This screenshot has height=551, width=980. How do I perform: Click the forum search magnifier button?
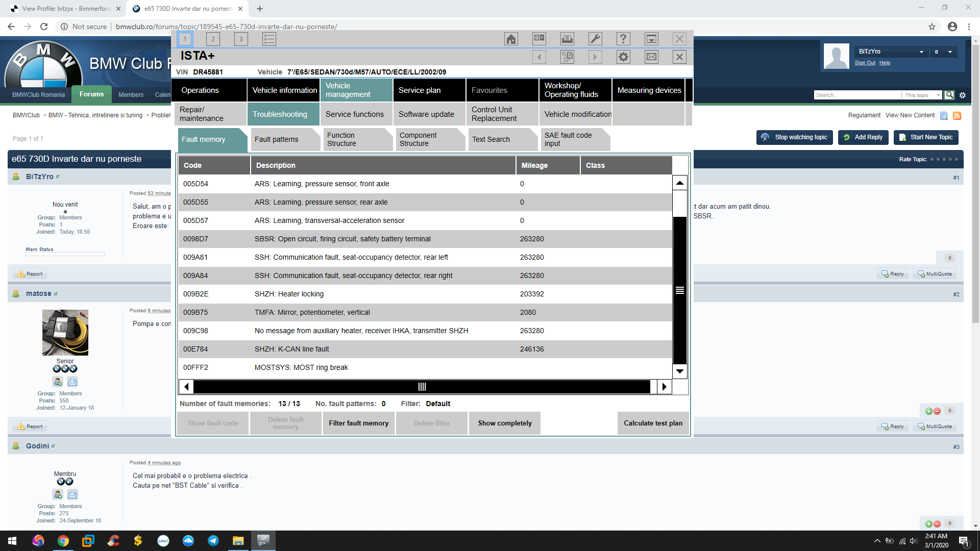[x=949, y=95]
